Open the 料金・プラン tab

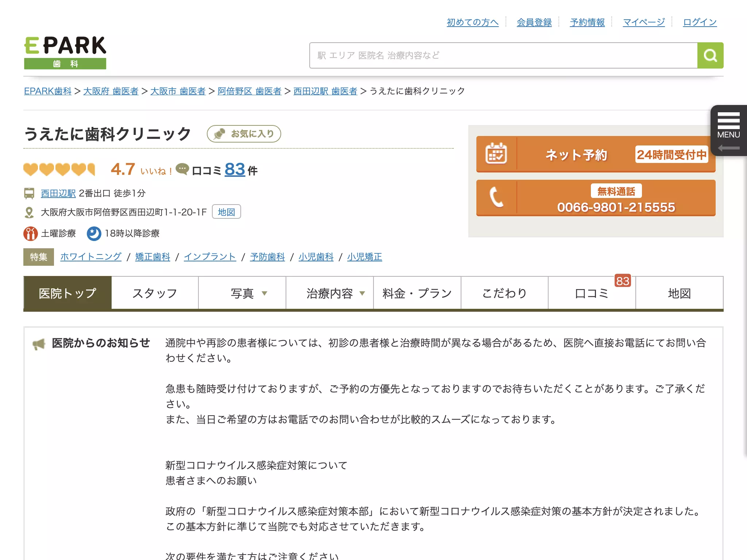point(417,293)
